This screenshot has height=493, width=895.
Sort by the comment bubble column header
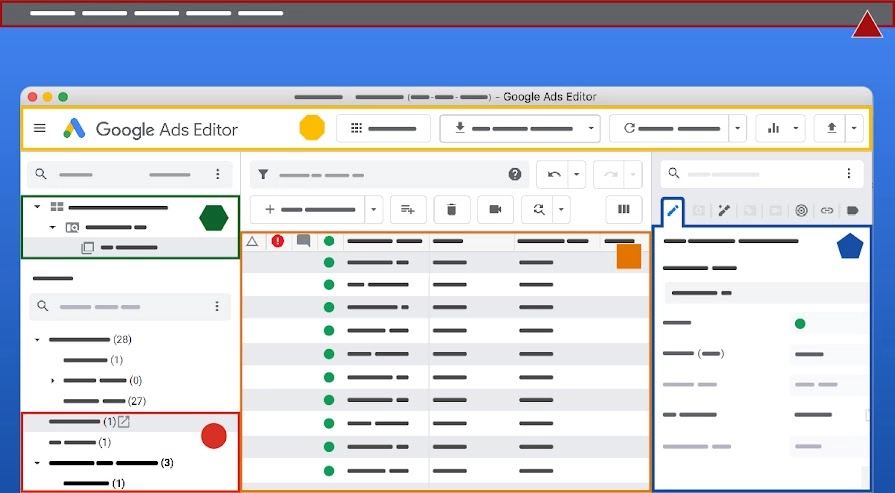point(304,241)
